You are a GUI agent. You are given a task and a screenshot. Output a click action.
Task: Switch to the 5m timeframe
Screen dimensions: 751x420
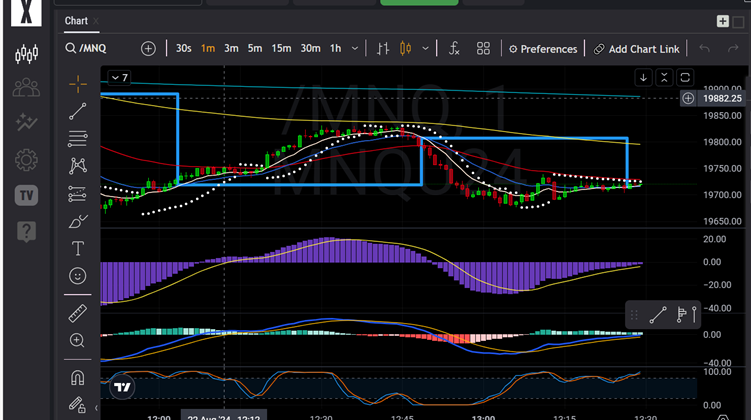(255, 48)
